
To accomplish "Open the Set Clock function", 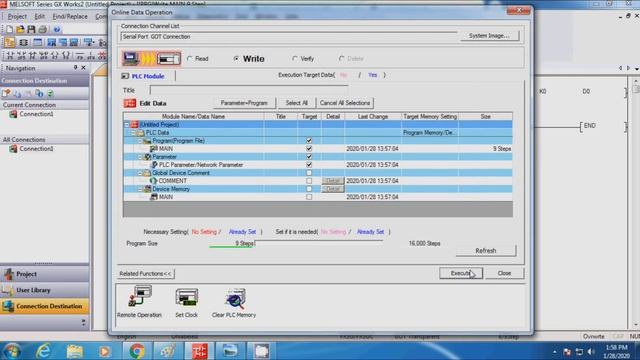I will pyautogui.click(x=187, y=302).
